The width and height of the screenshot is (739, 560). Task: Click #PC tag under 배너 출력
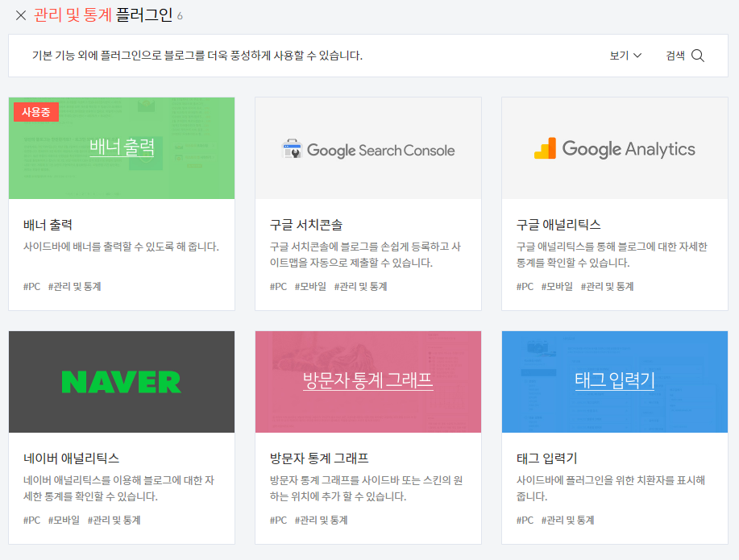(32, 286)
